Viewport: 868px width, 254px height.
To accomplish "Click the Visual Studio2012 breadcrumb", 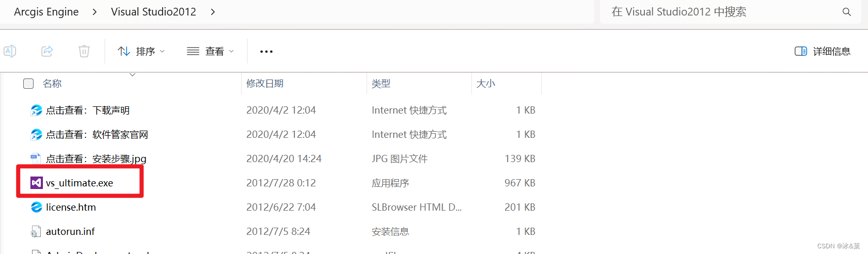I will click(x=153, y=12).
